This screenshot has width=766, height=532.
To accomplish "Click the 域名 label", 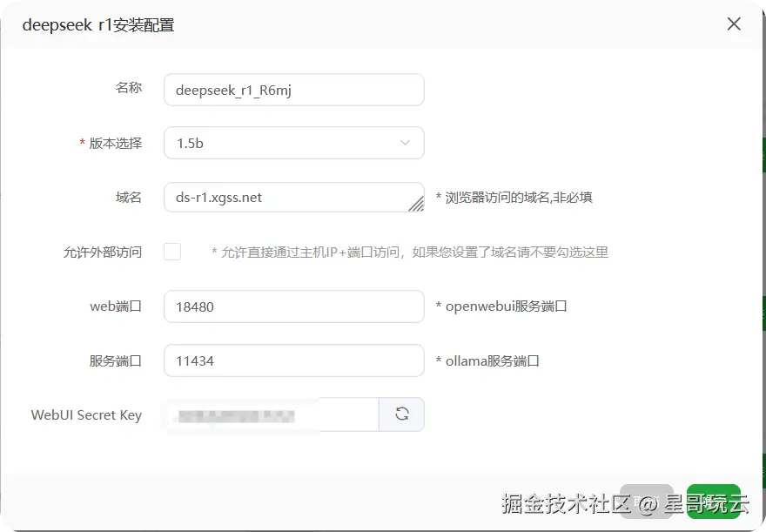I will 129,198.
